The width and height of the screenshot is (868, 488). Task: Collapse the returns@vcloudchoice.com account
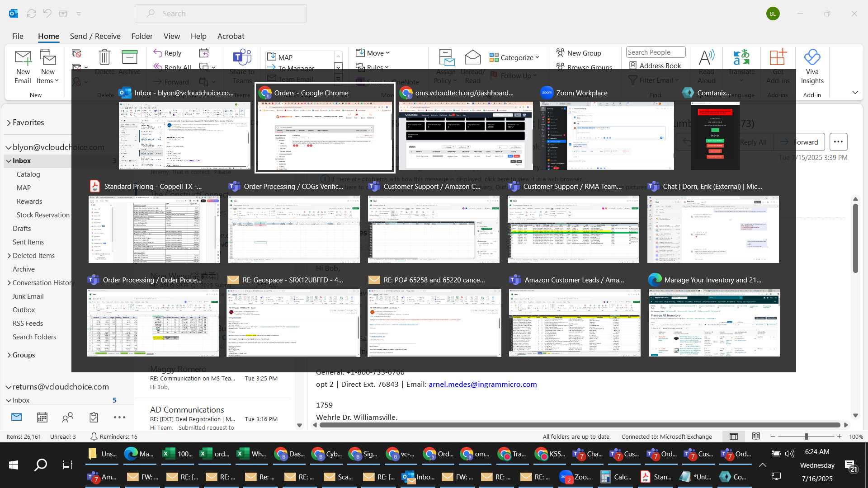(x=9, y=387)
